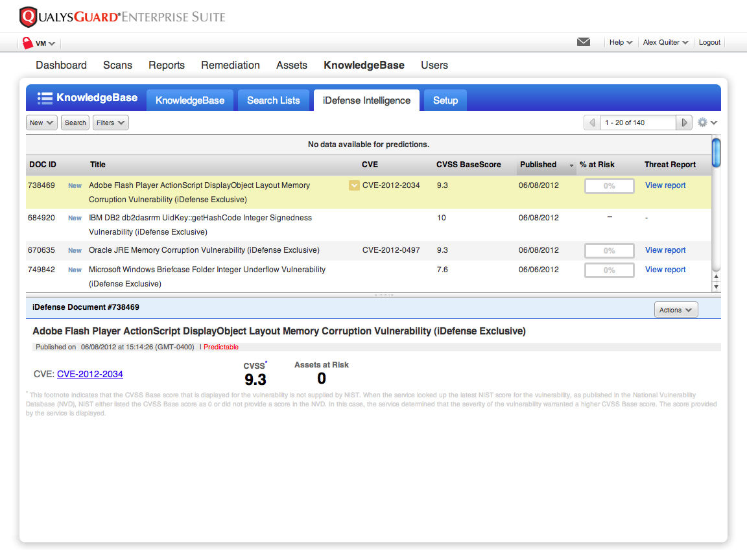Navigate to Scans

[x=117, y=65]
